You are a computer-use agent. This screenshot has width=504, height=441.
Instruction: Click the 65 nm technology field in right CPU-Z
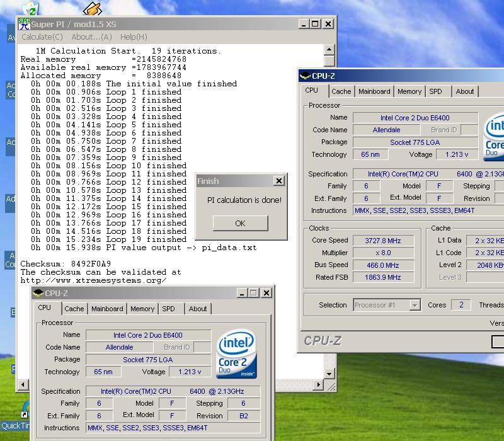(x=370, y=154)
